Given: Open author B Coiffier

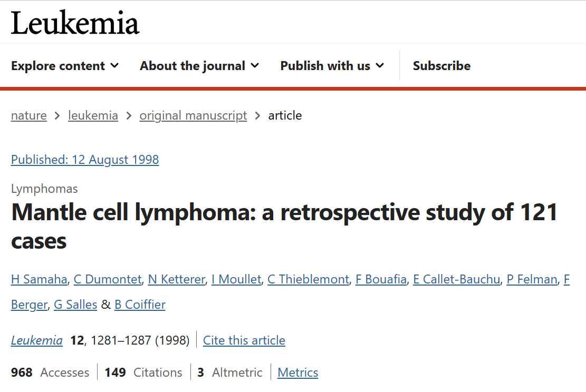Looking at the screenshot, I should (x=140, y=304).
